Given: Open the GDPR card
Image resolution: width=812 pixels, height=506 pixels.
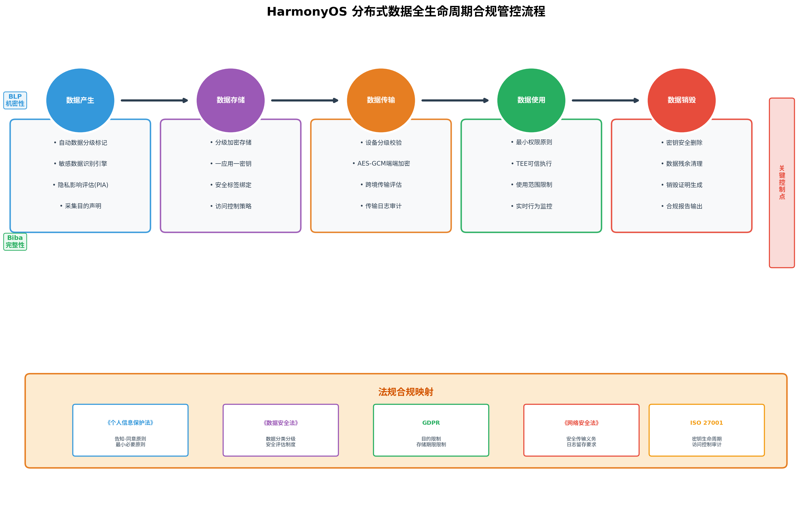Looking at the screenshot, I should [x=431, y=430].
